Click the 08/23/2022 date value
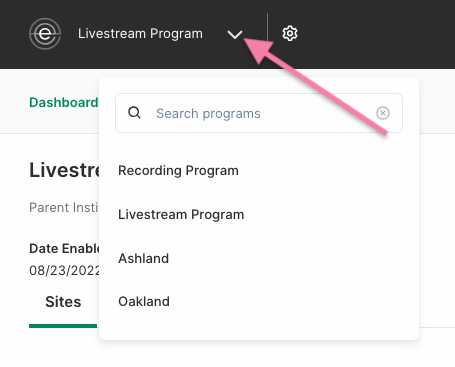455x367 pixels. [x=64, y=270]
